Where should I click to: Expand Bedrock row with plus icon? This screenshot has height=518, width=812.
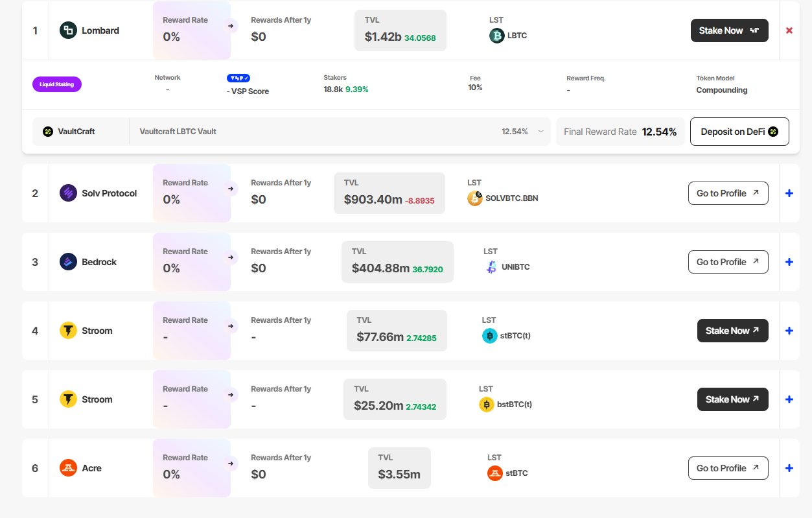click(789, 262)
